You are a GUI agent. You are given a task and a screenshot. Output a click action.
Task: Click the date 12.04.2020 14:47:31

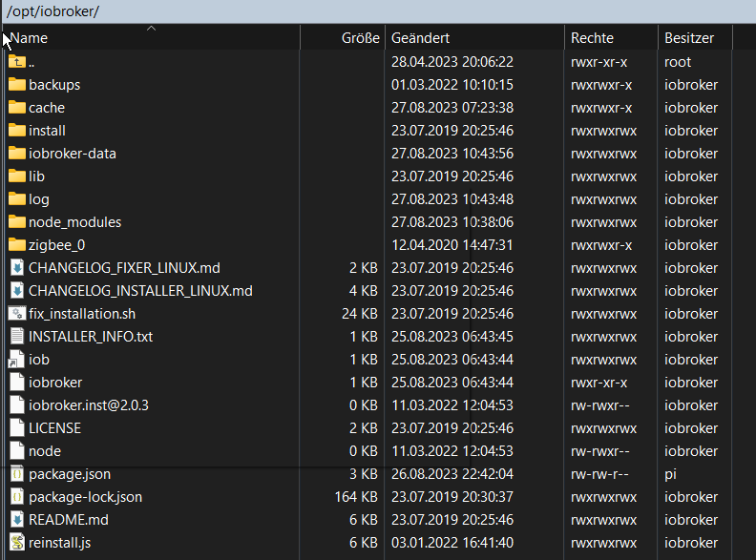[452, 245]
